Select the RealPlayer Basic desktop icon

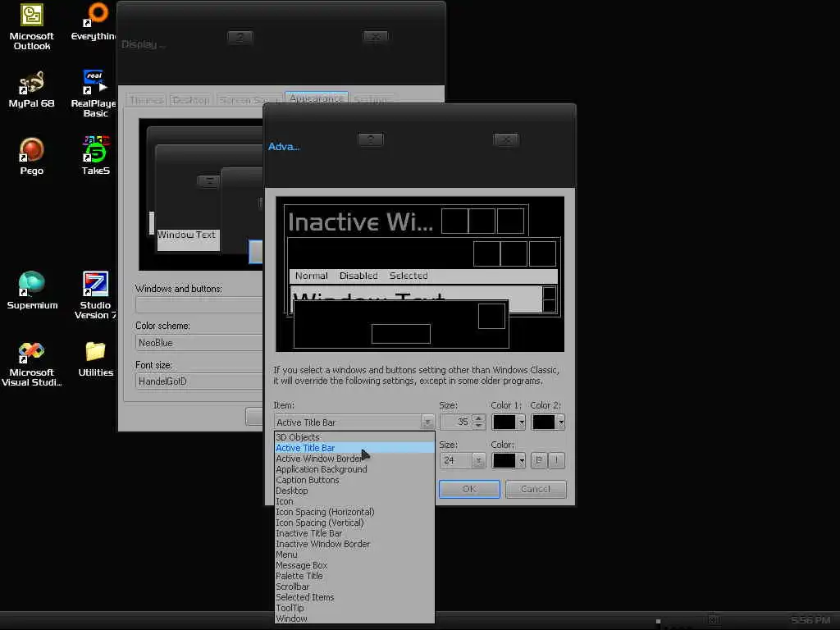94,94
